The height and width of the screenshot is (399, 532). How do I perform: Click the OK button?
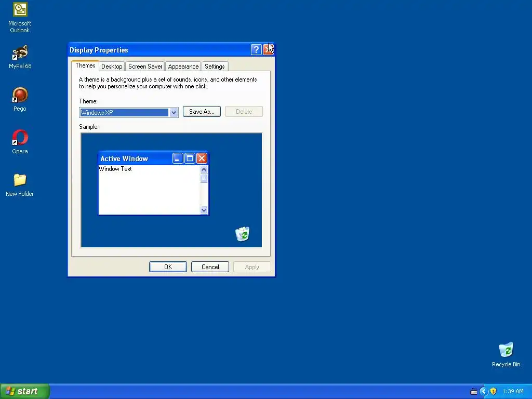(168, 267)
